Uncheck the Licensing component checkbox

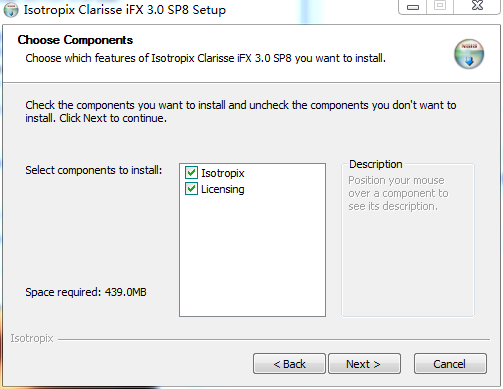pos(191,189)
